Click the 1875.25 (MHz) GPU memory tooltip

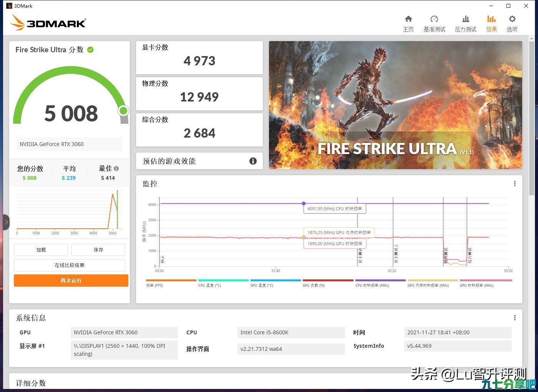point(339,233)
